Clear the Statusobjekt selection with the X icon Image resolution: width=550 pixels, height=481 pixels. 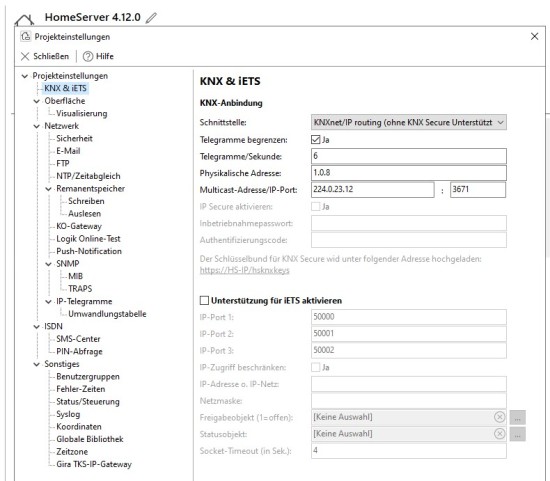point(499,434)
